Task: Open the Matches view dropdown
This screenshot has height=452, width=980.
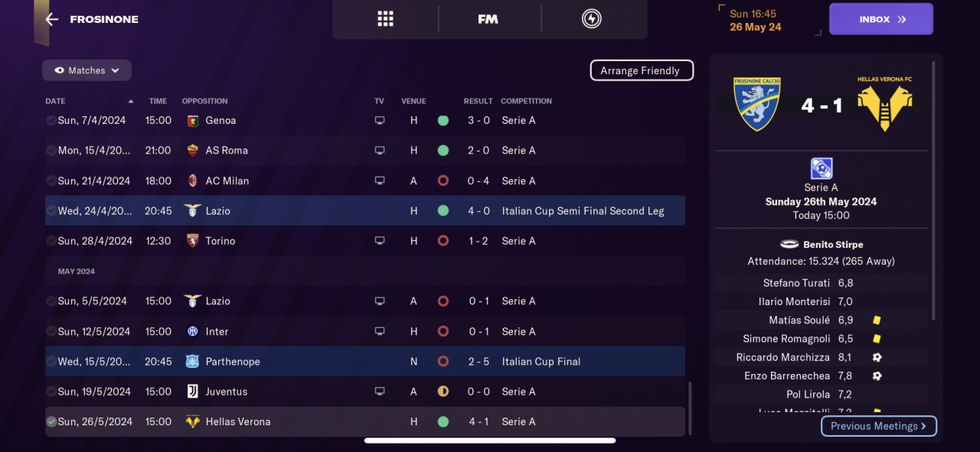Action: (87, 70)
